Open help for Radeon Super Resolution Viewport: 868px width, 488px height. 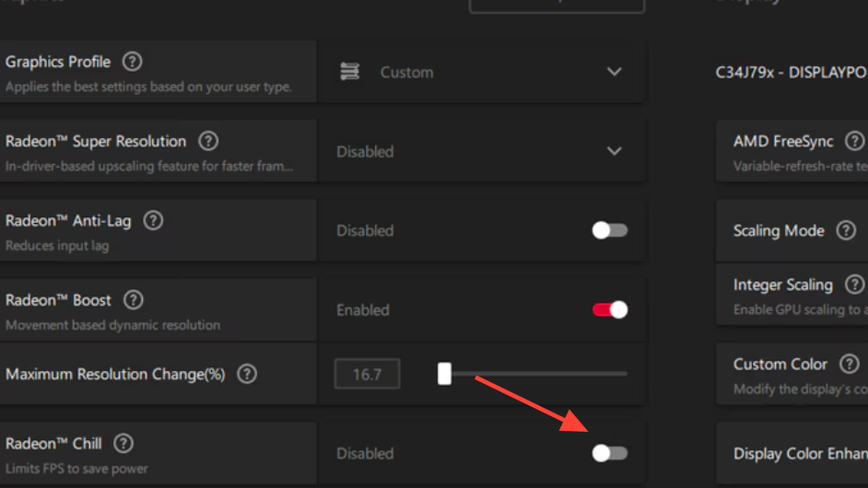tap(208, 141)
